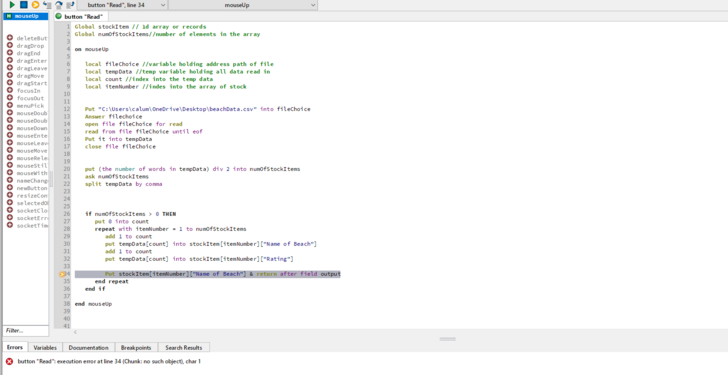Switch to the Variables tab
Viewport: 728px width, 375px height.
(45, 347)
